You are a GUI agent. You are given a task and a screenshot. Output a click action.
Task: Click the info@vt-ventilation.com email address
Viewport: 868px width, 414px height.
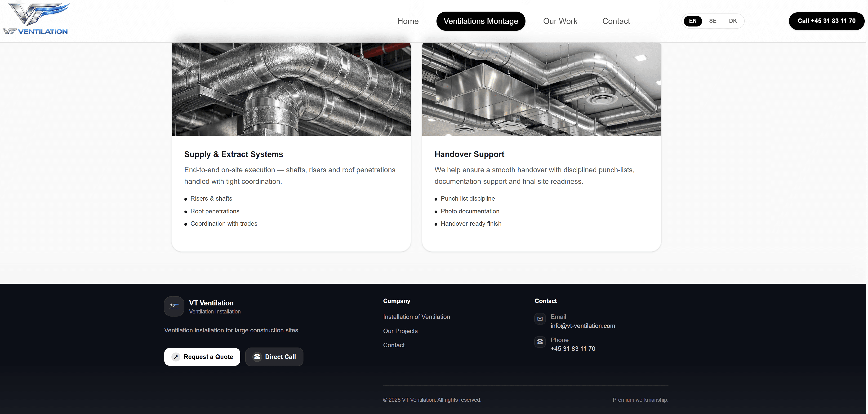click(583, 326)
